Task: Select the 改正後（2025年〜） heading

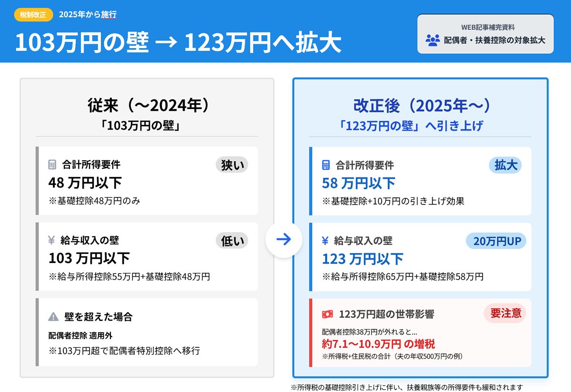Action: coord(420,106)
